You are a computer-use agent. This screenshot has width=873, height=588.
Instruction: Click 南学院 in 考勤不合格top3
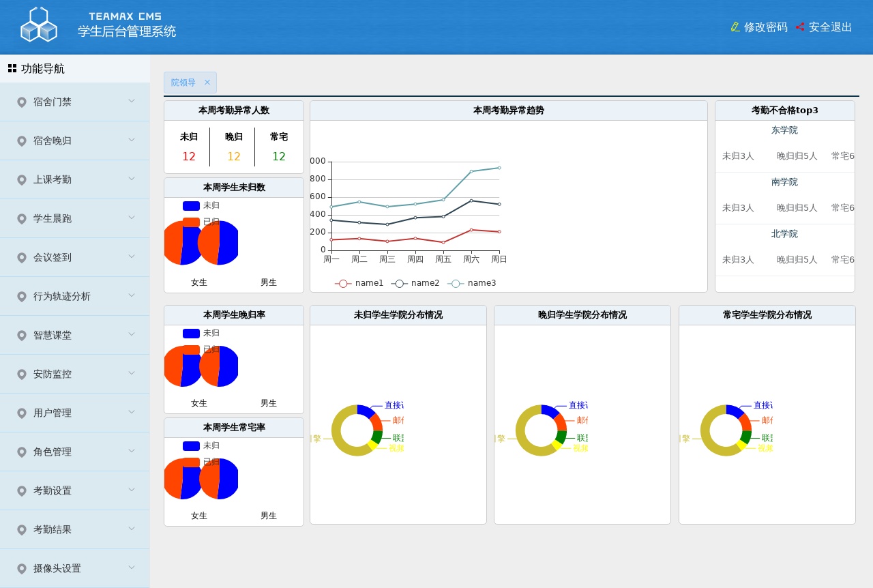(784, 182)
